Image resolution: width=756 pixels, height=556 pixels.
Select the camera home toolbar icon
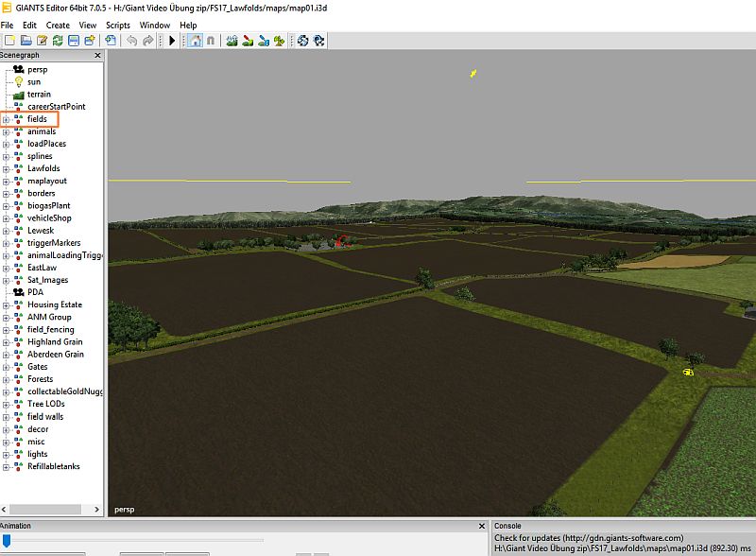click(195, 41)
